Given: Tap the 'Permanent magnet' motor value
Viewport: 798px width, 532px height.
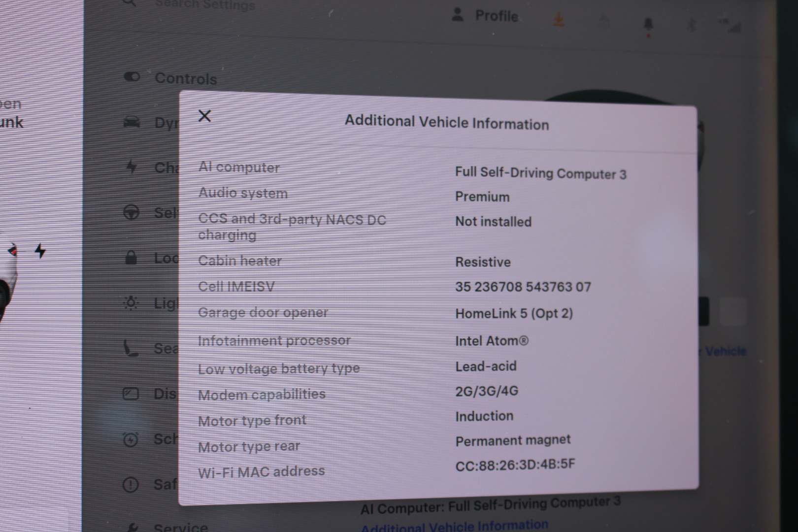Looking at the screenshot, I should click(x=513, y=440).
